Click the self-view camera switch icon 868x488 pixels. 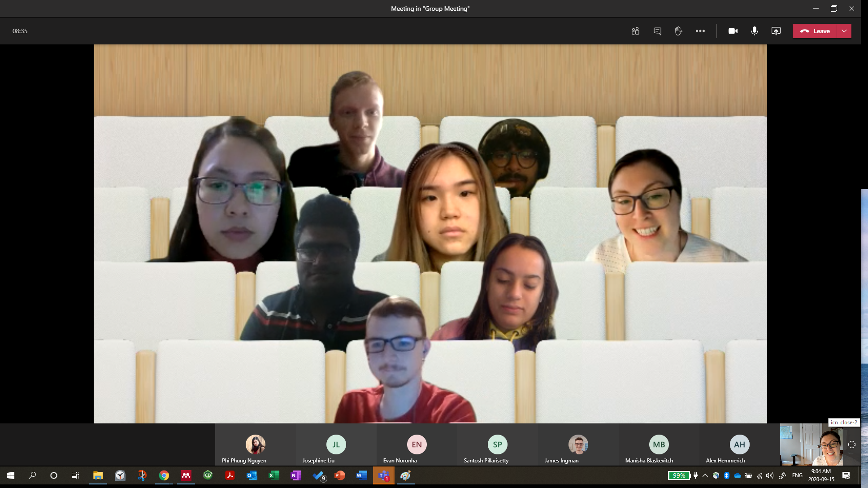click(852, 444)
